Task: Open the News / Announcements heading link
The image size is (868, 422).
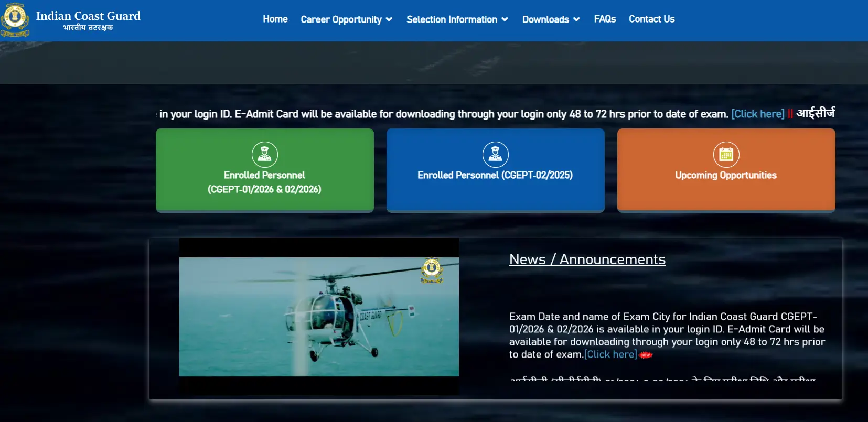Action: click(x=587, y=259)
